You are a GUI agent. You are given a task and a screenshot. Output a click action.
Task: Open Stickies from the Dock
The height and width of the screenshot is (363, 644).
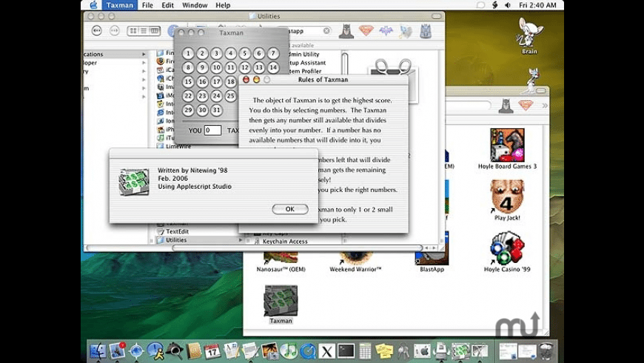coord(384,350)
